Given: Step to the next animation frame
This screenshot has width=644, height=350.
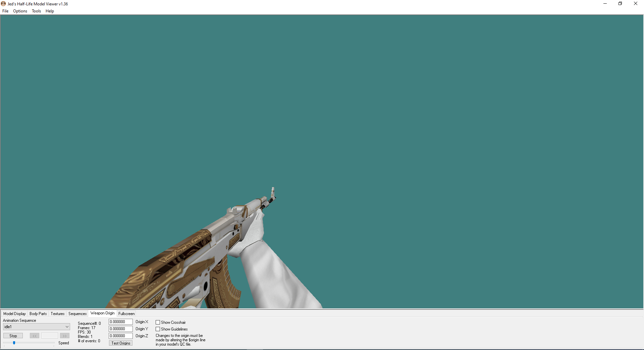Looking at the screenshot, I should click(x=65, y=336).
